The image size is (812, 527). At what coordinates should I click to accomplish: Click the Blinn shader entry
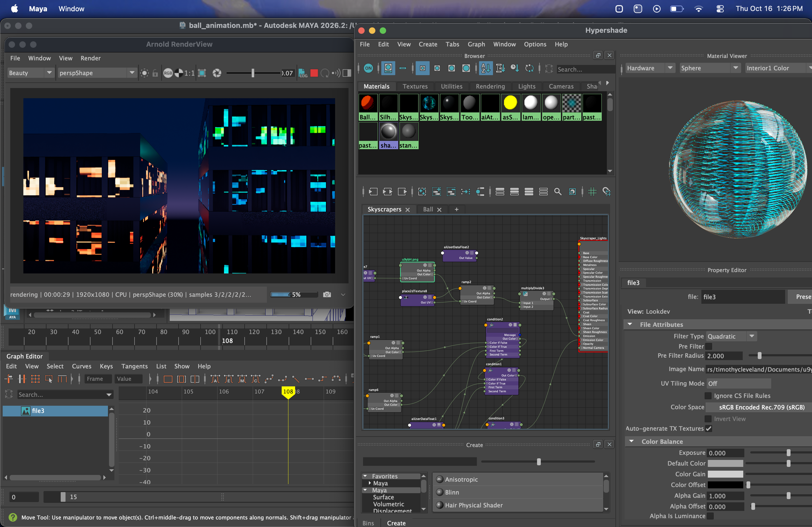pos(452,492)
